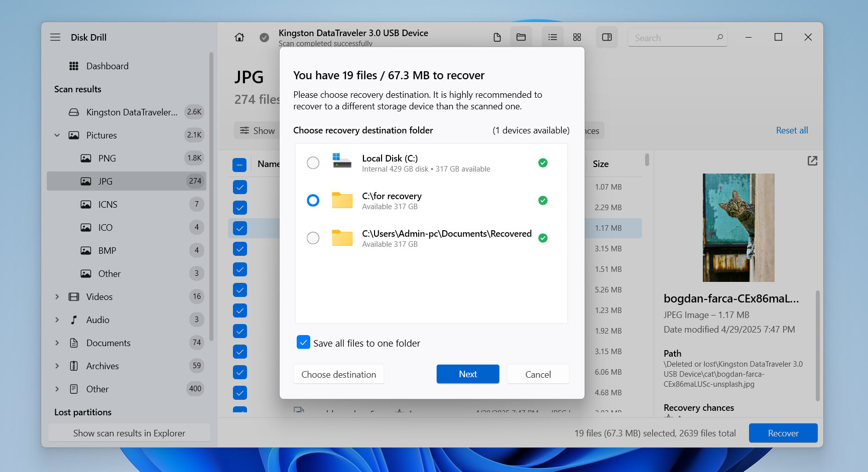This screenshot has width=868, height=472.
Task: Select Other under Pictures
Action: pos(127,274)
